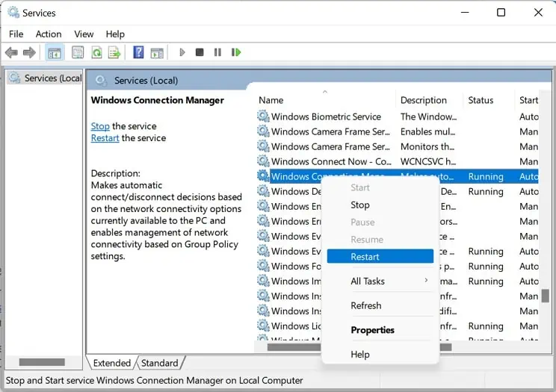Select Windows Camera Frame Ser... row described Monitors th...
The width and height of the screenshot is (556, 392).
click(x=397, y=146)
